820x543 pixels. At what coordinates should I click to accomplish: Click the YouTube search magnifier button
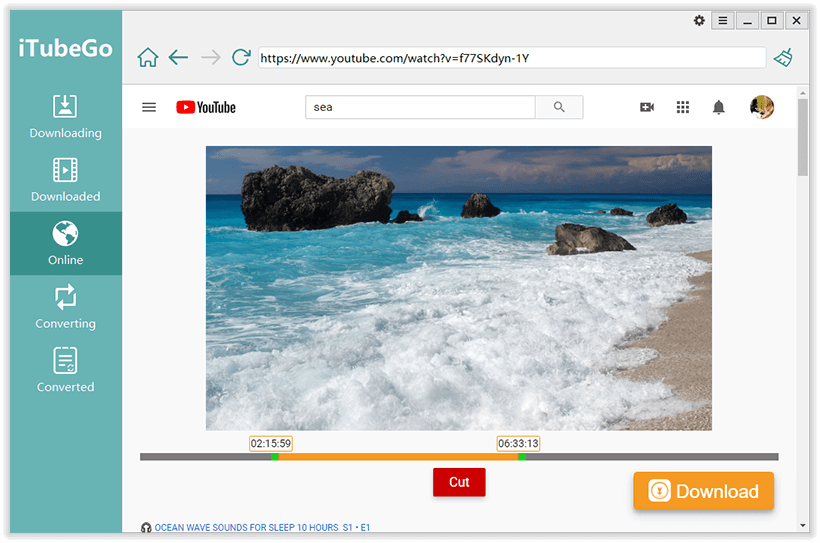pyautogui.click(x=559, y=107)
